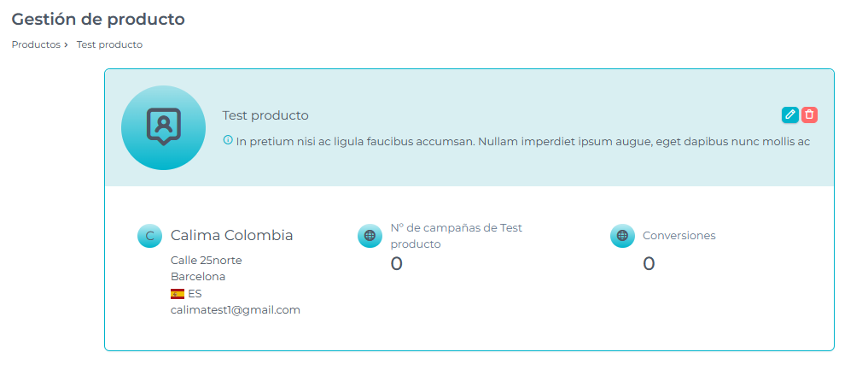Click the info icon beside the description
The image size is (868, 370).
point(228,140)
